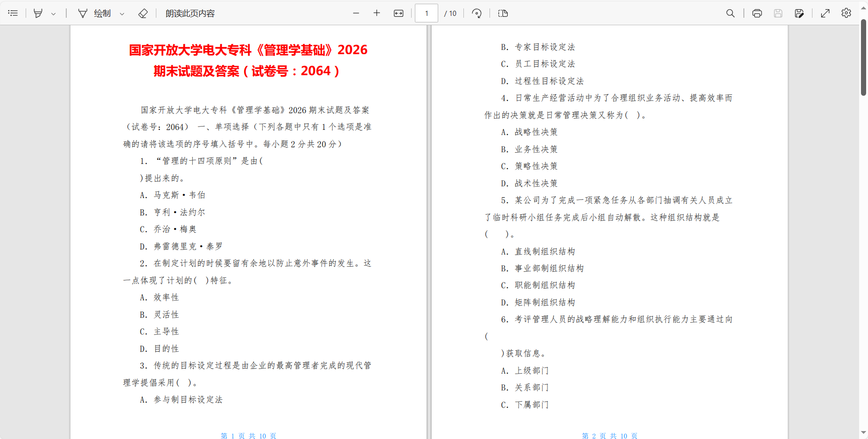Switch page view layout
The width and height of the screenshot is (868, 439).
point(503,13)
